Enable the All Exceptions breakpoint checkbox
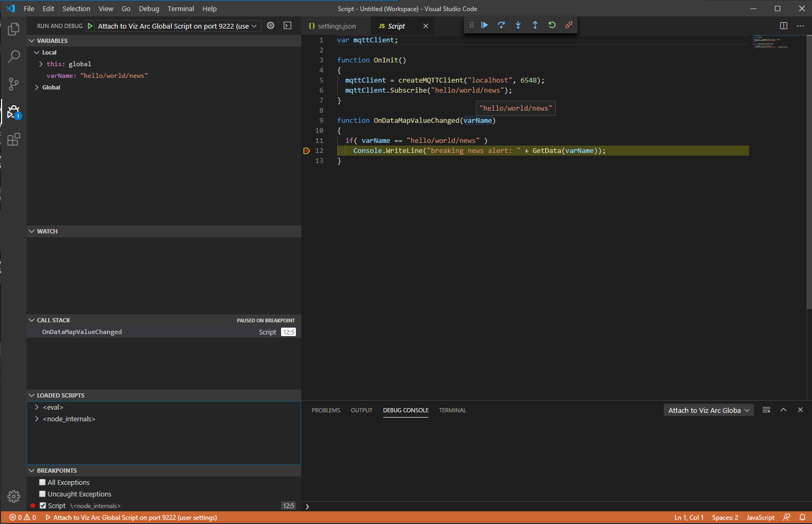 [42, 482]
